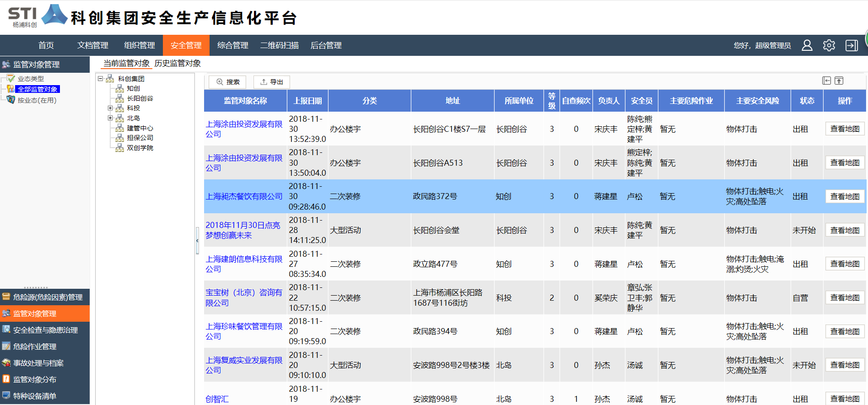
Task: Select 全部监管对象 in left tree
Action: pos(38,89)
